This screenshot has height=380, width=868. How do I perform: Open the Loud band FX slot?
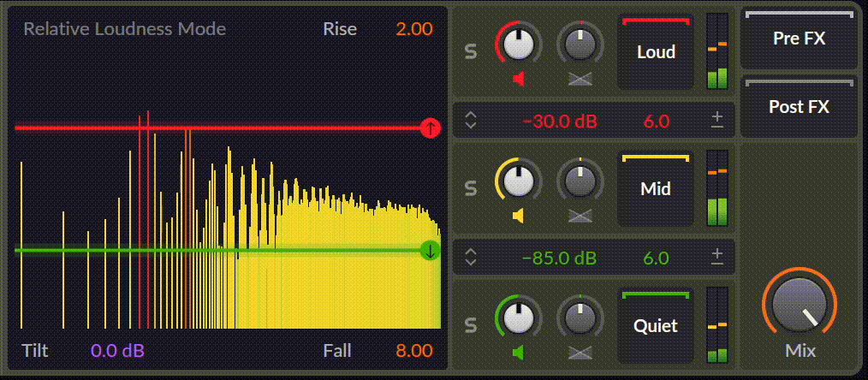point(656,51)
